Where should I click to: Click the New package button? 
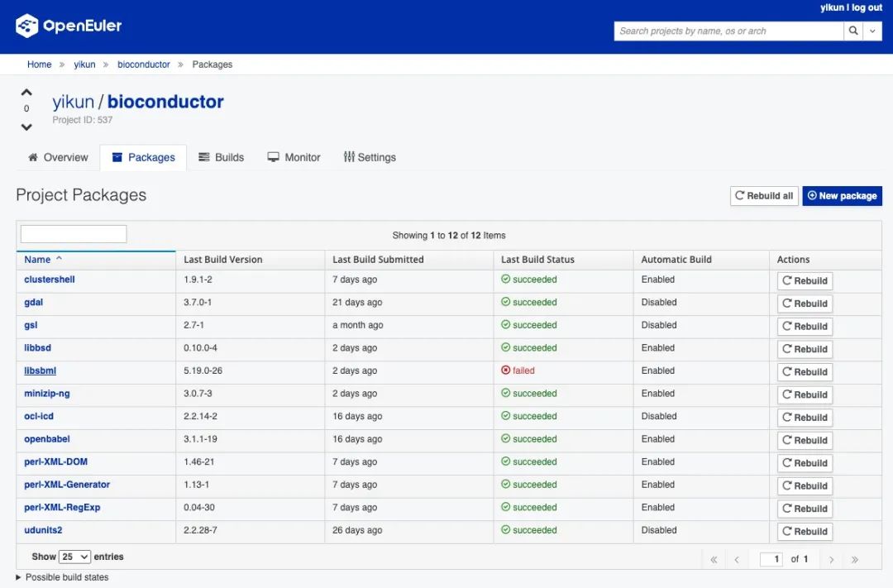point(842,196)
